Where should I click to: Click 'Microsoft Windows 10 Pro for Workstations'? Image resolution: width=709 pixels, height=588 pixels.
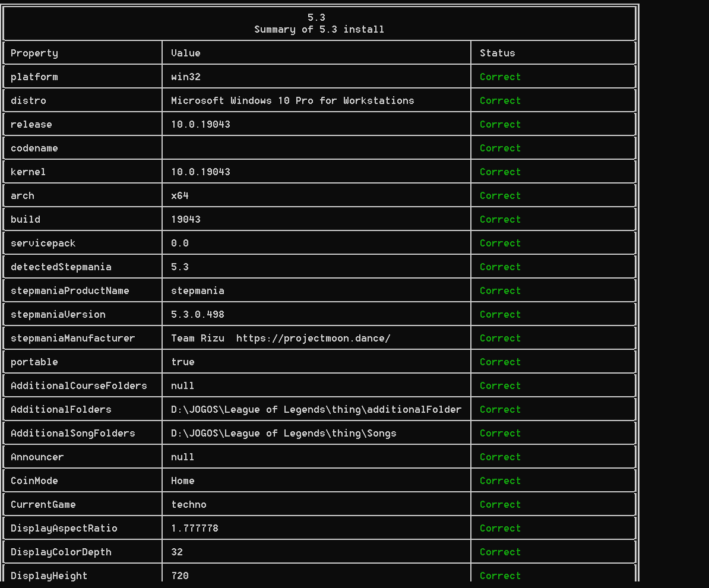[x=293, y=100]
